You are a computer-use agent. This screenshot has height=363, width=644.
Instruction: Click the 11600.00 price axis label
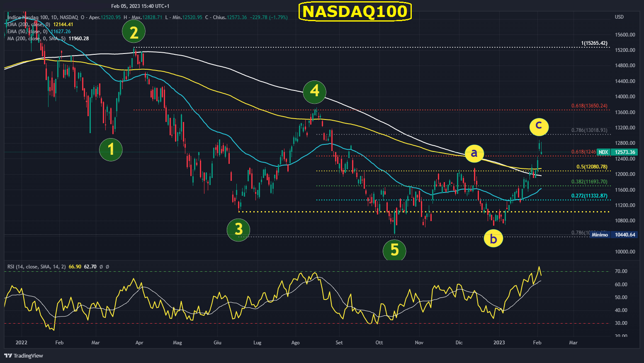coord(625,190)
